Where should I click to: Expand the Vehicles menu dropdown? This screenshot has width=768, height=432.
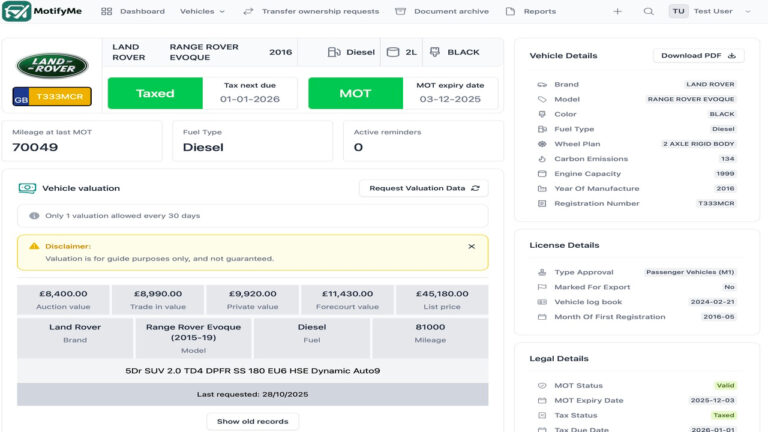pyautogui.click(x=202, y=11)
